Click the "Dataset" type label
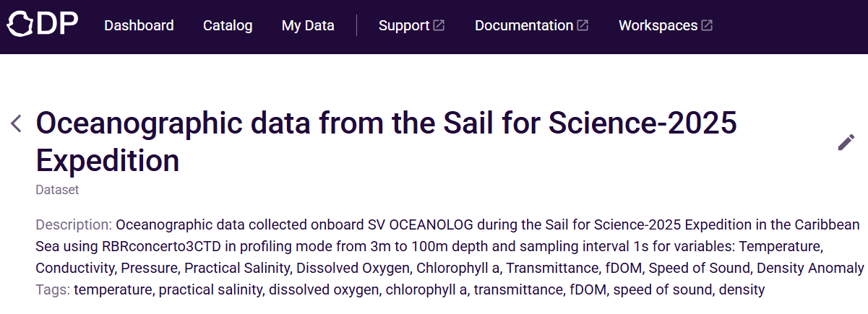 tap(57, 190)
